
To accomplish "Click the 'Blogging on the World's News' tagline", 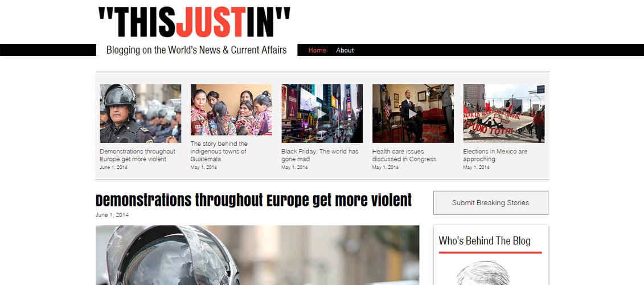I will coord(196,50).
